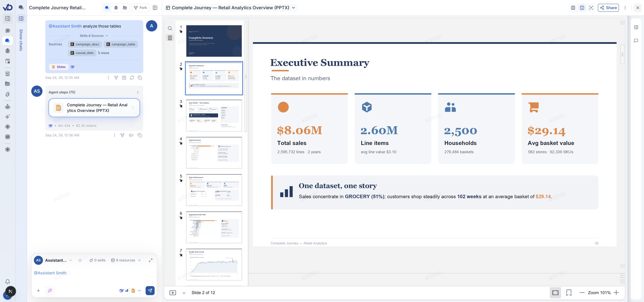
Task: Open notifications bell
Action: click(x=8, y=281)
